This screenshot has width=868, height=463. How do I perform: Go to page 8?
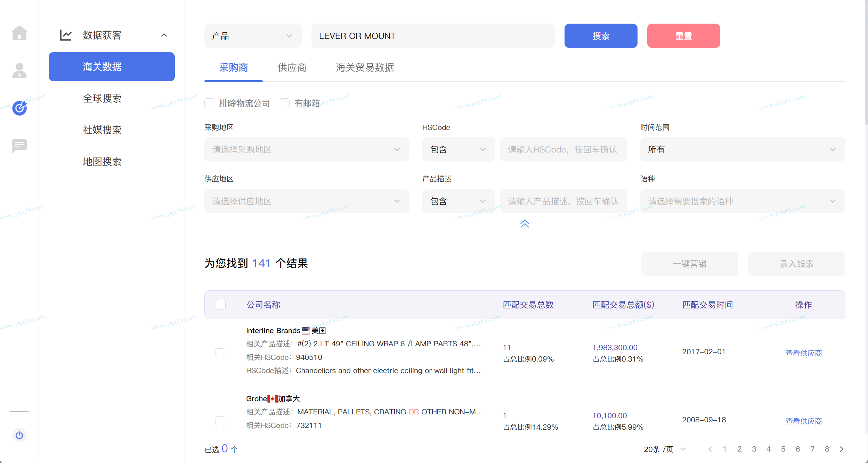pyautogui.click(x=827, y=449)
